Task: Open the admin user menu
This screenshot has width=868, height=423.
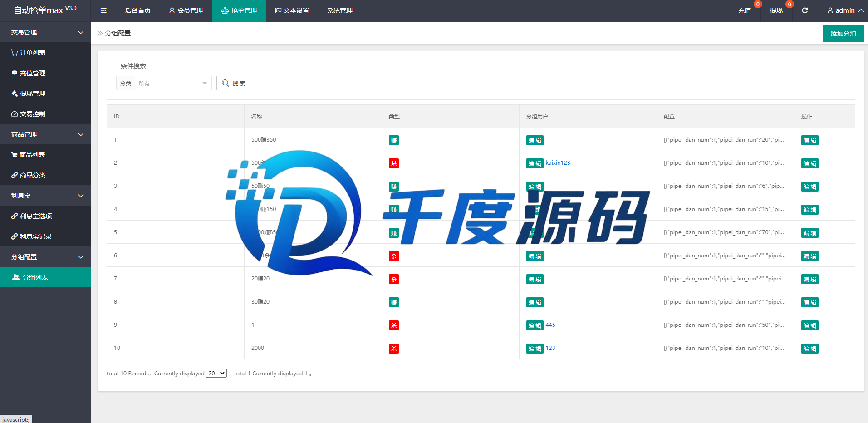Action: point(845,10)
